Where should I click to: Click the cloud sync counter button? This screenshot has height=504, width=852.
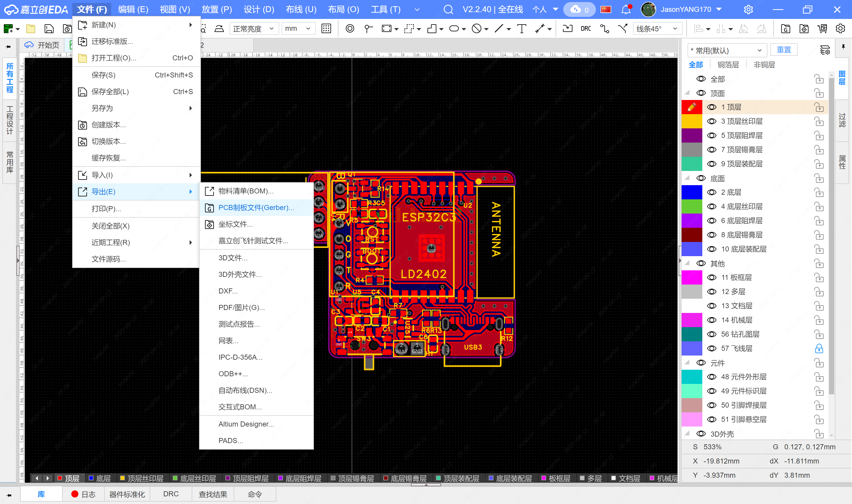579,9
